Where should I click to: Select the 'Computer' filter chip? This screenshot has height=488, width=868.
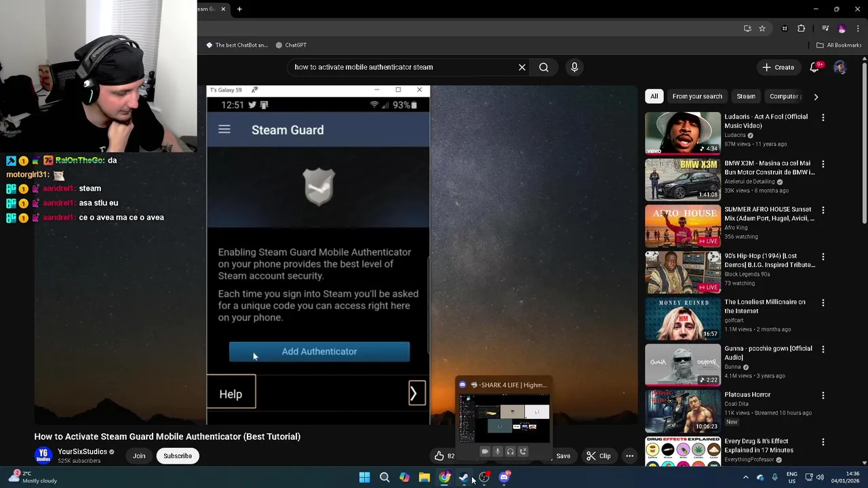(x=785, y=96)
